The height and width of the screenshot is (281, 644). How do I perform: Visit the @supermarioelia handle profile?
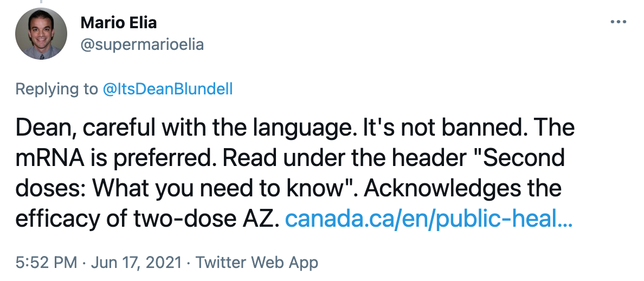142,44
